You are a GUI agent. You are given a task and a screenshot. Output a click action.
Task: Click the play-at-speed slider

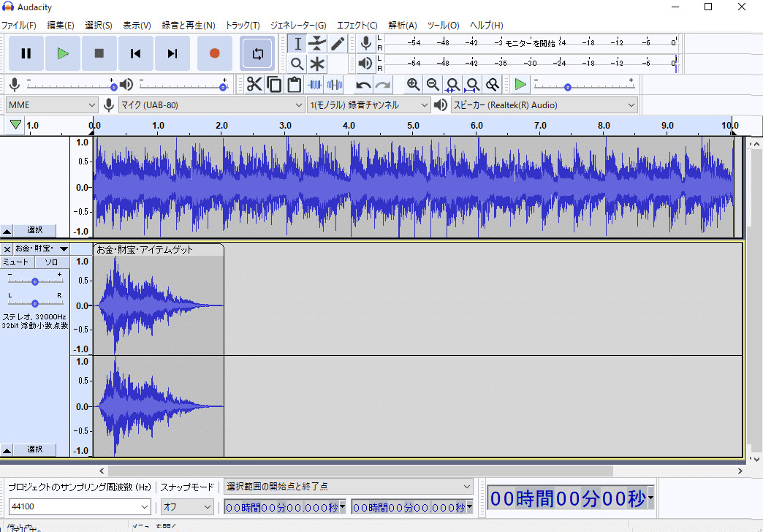point(584,85)
